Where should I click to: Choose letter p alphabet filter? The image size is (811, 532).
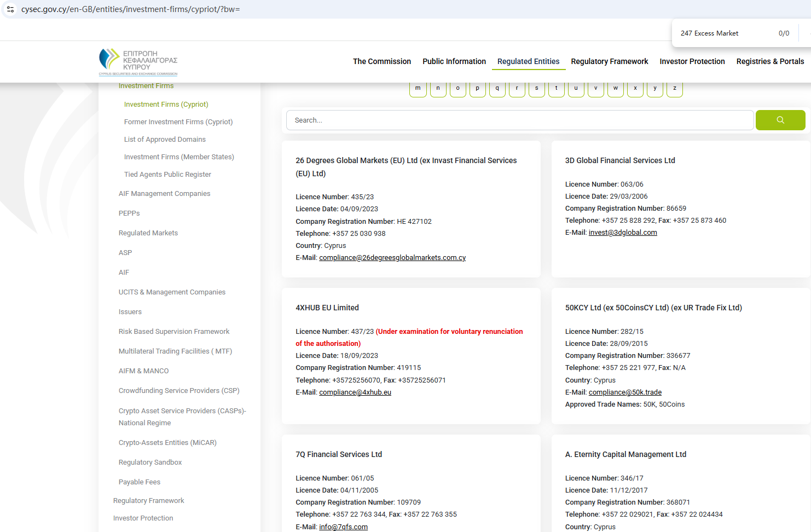[x=477, y=88]
